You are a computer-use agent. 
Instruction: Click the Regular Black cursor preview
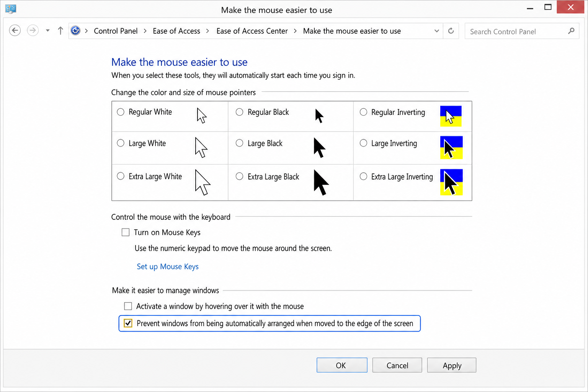tap(319, 116)
